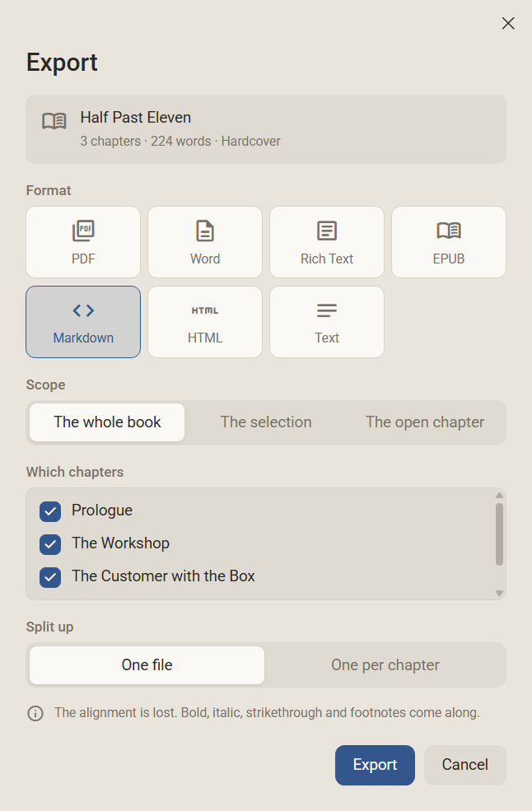
Task: Toggle The Workshop chapter checkbox
Action: pos(50,544)
